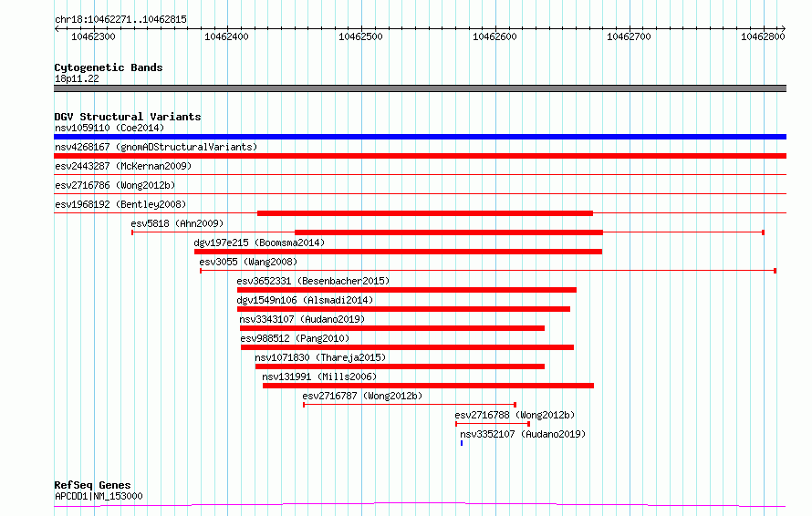Viewport: 812px width, 516px height.
Task: Click the red dgv197e215 variant bar
Action: pos(398,252)
